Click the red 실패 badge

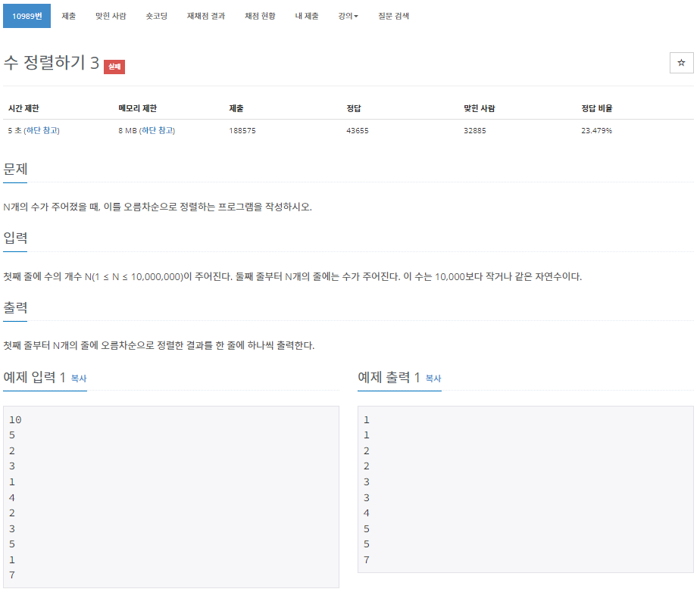tap(114, 67)
